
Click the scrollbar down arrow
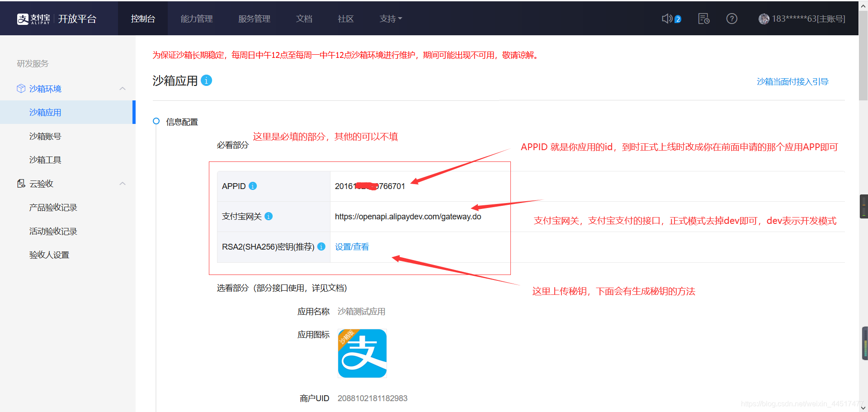click(x=863, y=407)
